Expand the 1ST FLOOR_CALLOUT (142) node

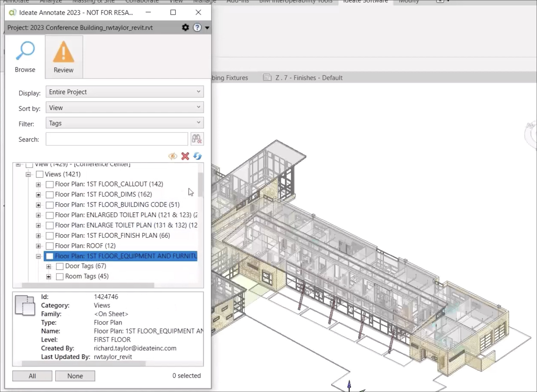click(38, 185)
